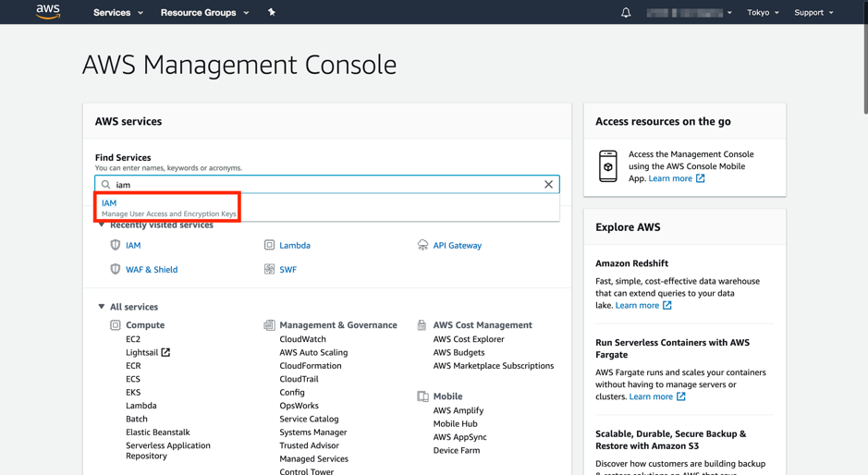Clear the search field with X icon
Viewport: 868px width, 475px height.
[548, 185]
